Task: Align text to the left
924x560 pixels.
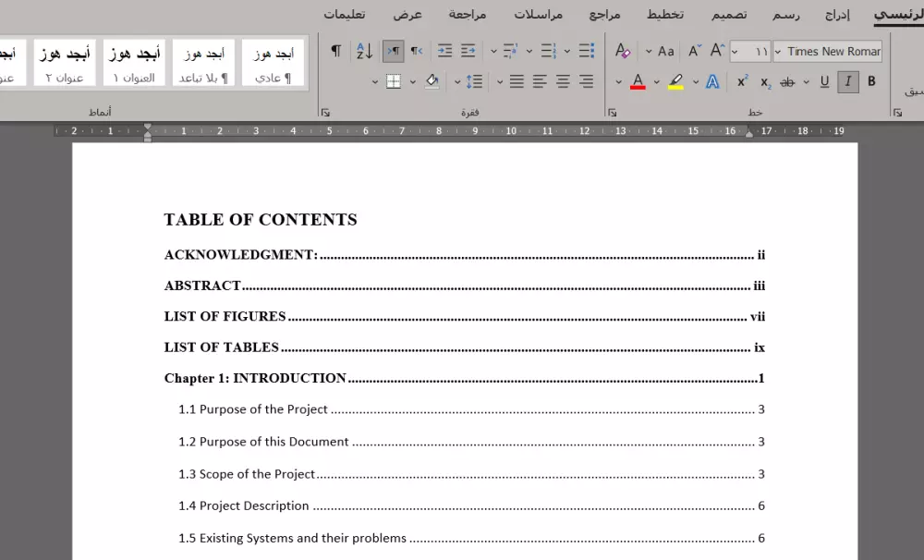Action: coord(540,81)
